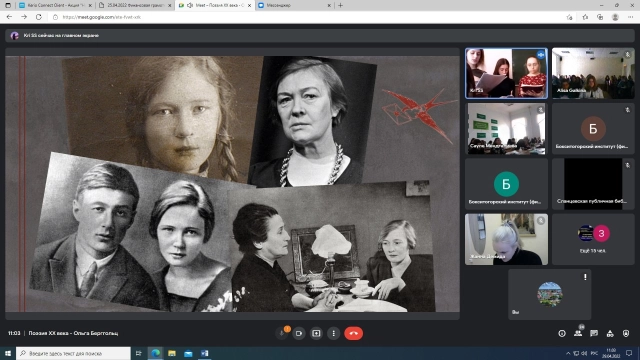Viewport: 640px width, 360px height.
Task: Click the main presentation photo collage
Action: click(232, 184)
